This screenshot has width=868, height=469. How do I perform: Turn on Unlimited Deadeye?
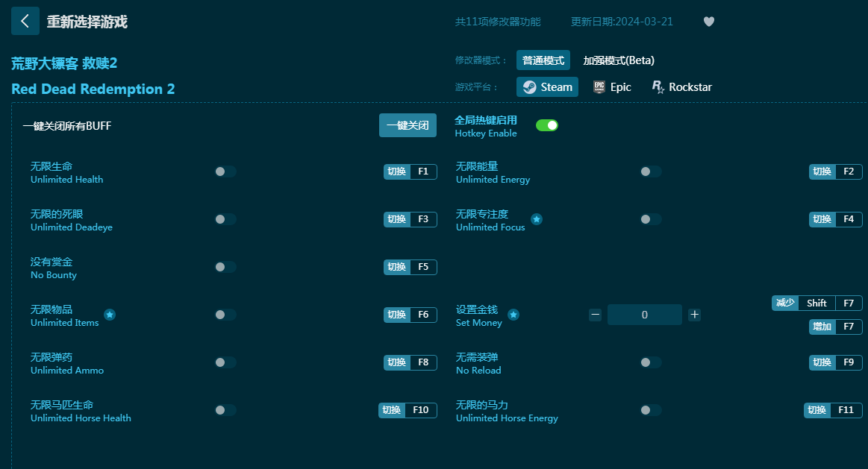pyautogui.click(x=225, y=219)
